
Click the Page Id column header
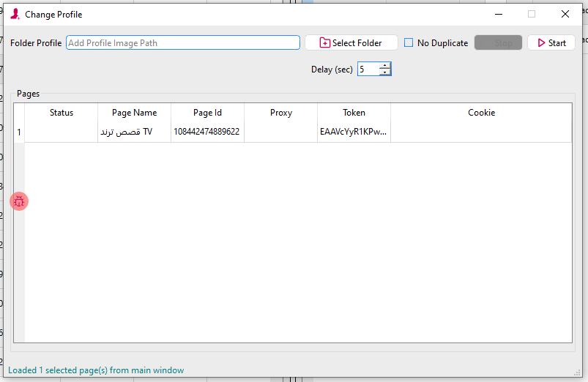[207, 113]
